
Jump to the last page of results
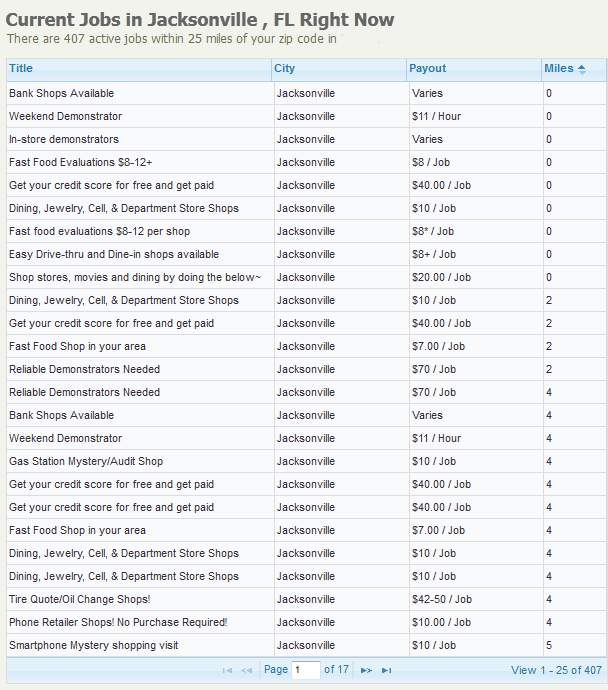pyautogui.click(x=387, y=670)
